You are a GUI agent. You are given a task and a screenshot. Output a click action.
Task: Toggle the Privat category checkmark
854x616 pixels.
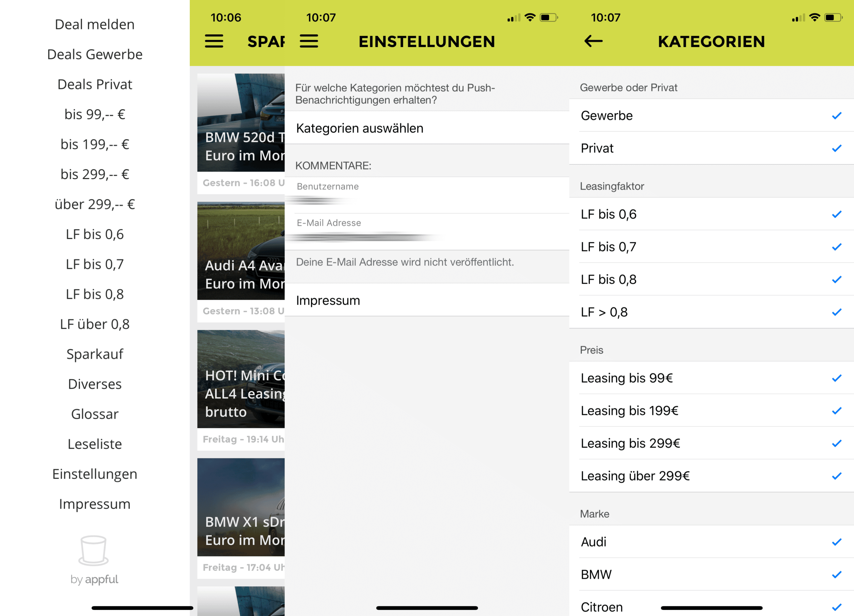click(x=837, y=148)
